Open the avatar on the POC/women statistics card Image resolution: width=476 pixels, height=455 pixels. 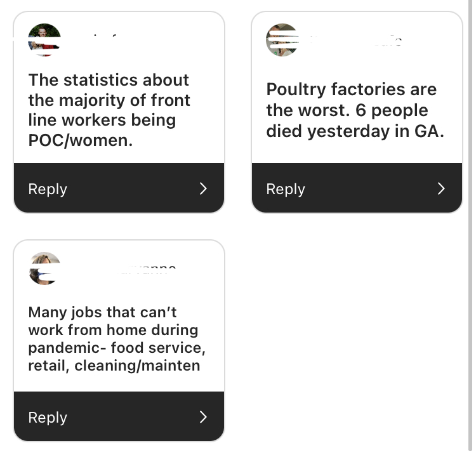coord(44,40)
